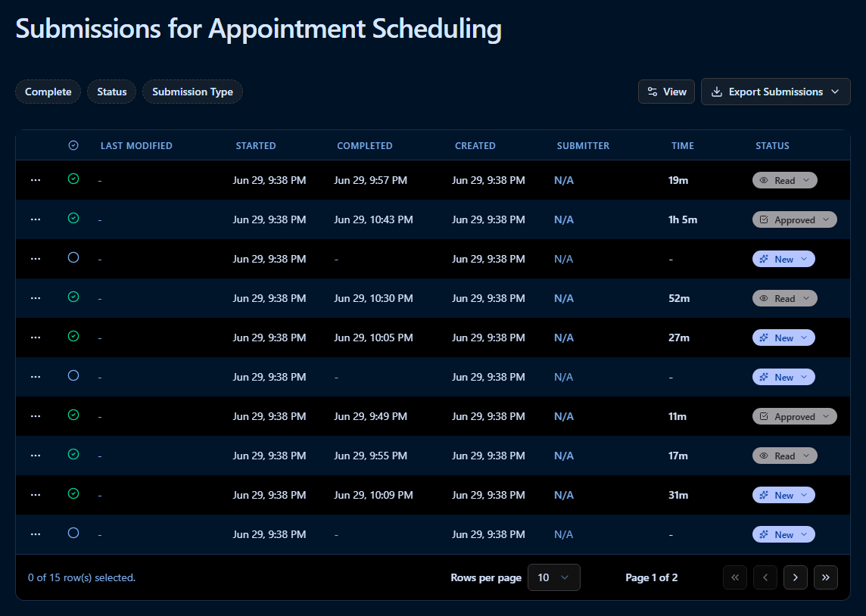Click the View options button
The image size is (866, 616).
[666, 92]
